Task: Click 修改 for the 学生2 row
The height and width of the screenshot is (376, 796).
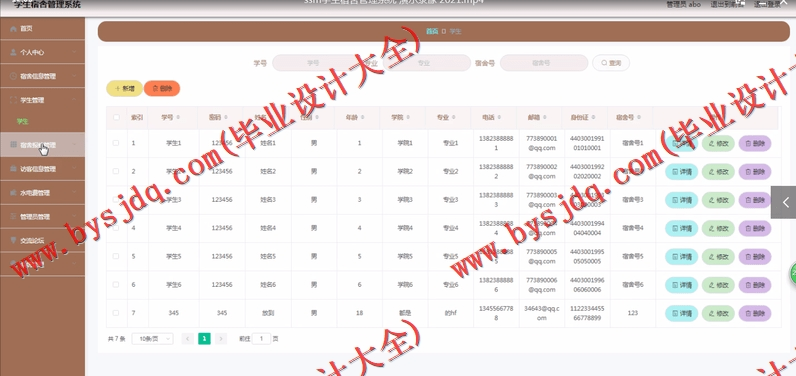Action: tap(718, 172)
